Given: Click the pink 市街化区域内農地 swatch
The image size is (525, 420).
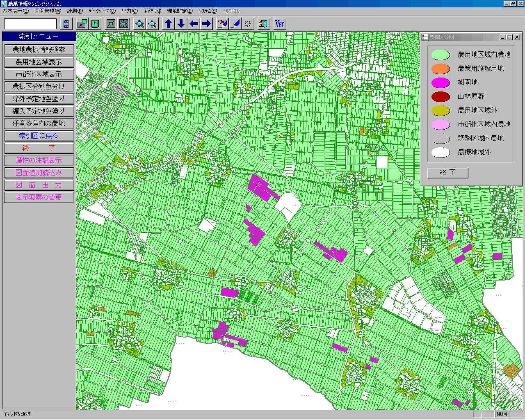Looking at the screenshot, I should pos(441,124).
